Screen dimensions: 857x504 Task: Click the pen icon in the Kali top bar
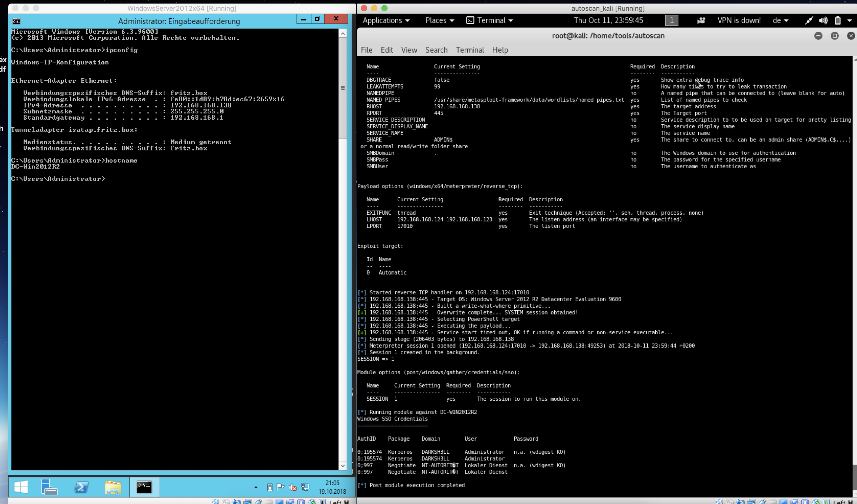click(x=809, y=21)
